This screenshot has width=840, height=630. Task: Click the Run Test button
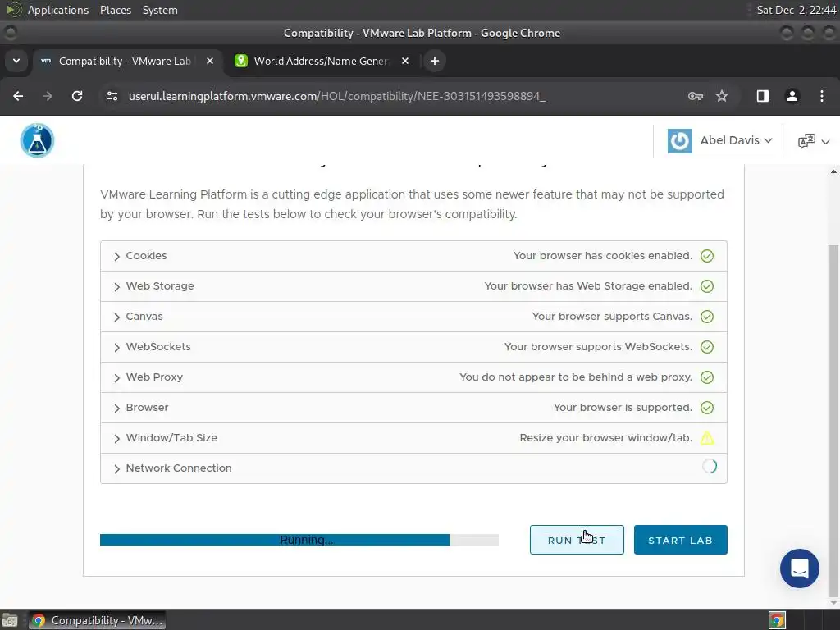coord(577,540)
